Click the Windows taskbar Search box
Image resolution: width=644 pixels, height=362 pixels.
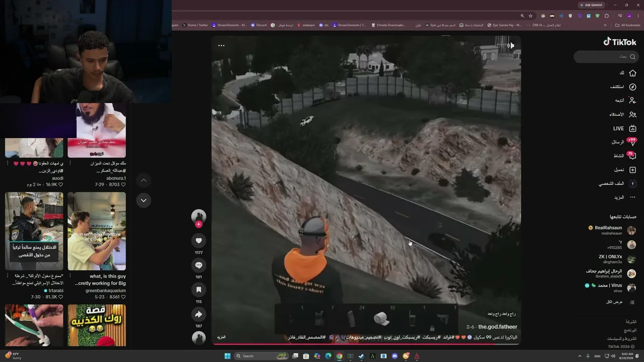coord(261,356)
